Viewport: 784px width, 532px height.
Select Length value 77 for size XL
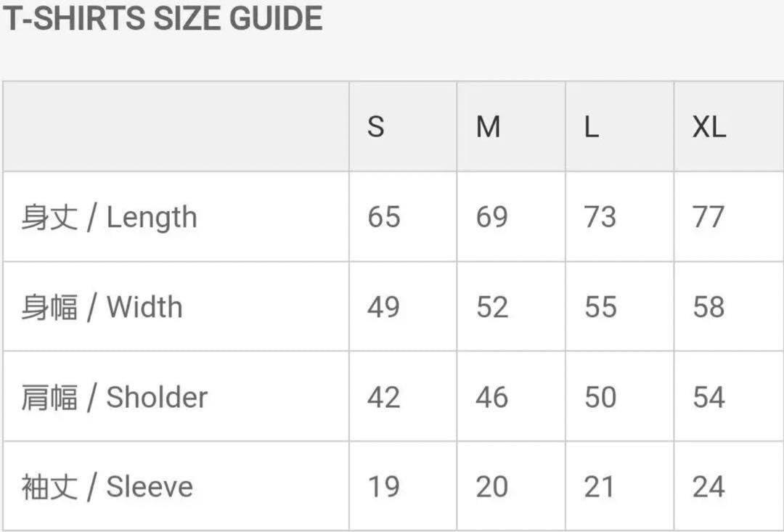(709, 217)
